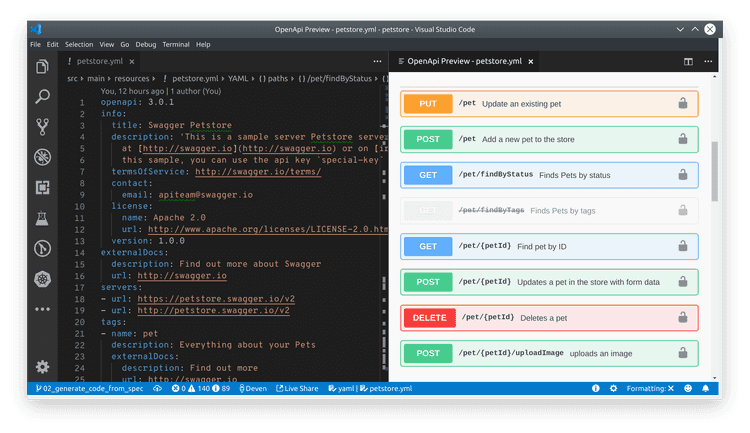Click the split editor icon in preview
Image resolution: width=750 pixels, height=433 pixels.
pyautogui.click(x=688, y=61)
